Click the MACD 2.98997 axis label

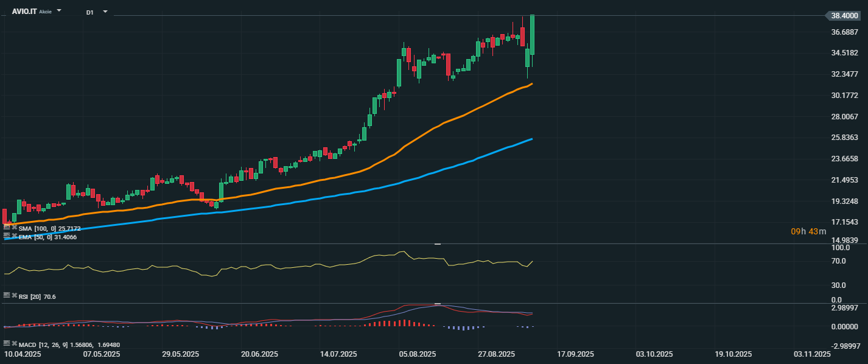[x=845, y=309]
